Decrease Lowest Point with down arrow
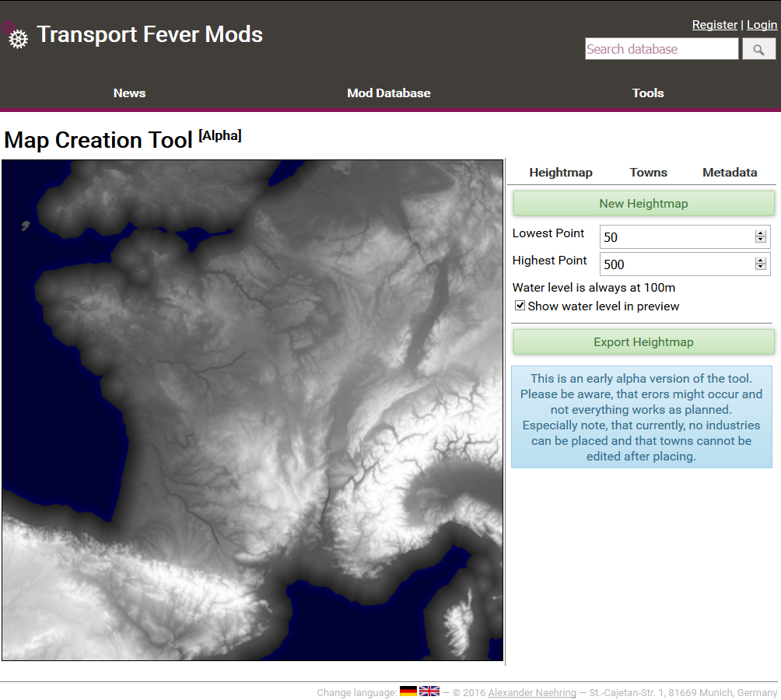Image resolution: width=781 pixels, height=700 pixels. (761, 240)
